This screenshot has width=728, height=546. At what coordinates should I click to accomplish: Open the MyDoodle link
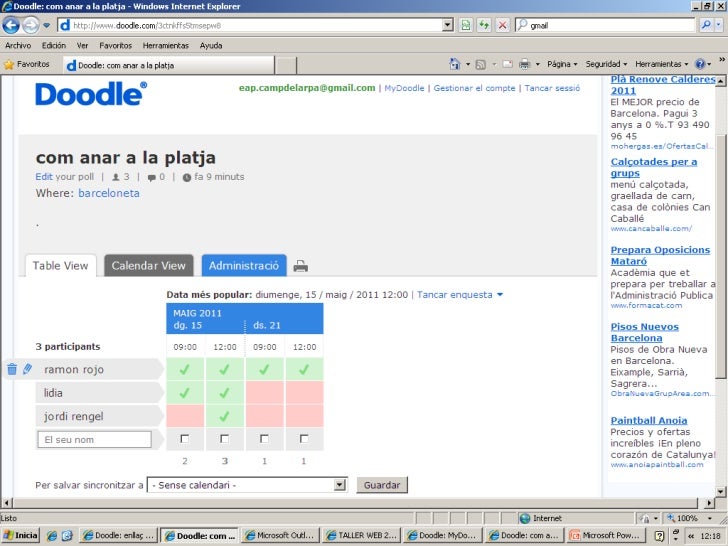tap(404, 88)
